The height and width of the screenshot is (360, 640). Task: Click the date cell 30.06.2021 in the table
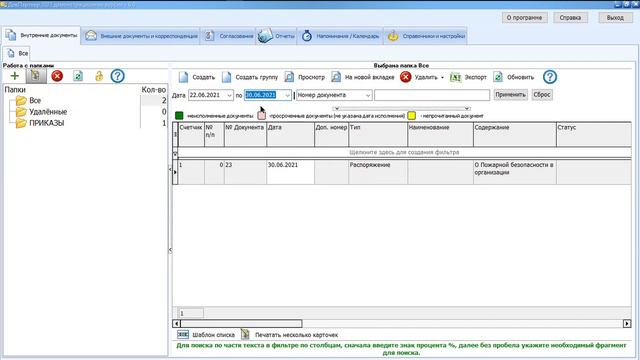290,172
